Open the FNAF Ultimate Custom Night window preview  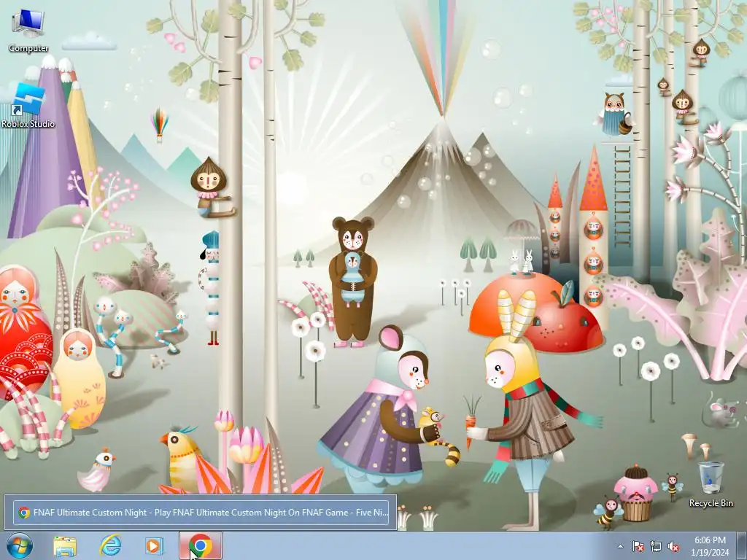pos(201,513)
